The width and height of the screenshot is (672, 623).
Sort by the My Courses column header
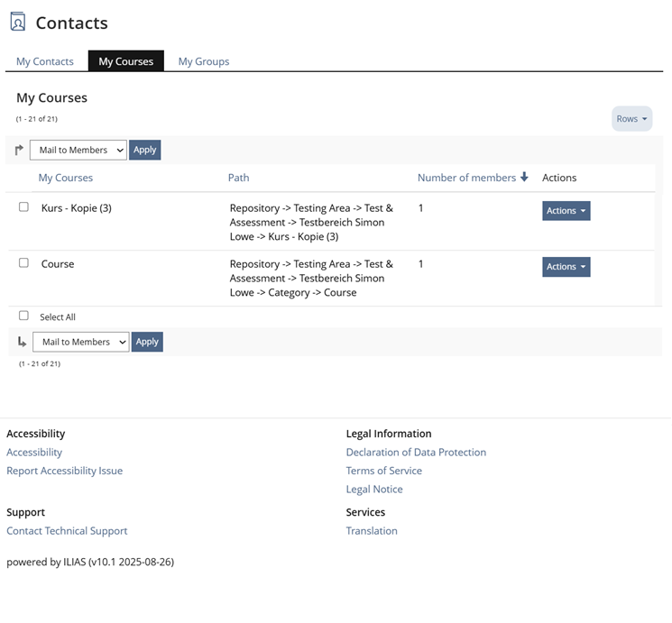66,178
